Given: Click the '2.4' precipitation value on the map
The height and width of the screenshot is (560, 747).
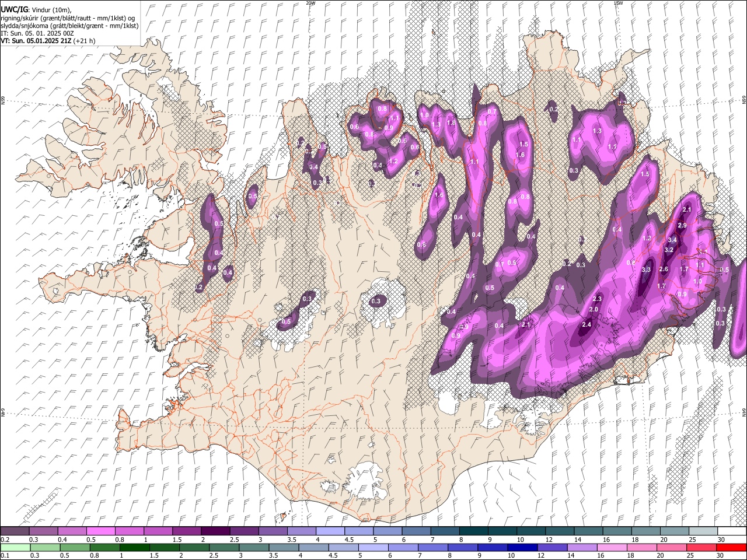Looking at the screenshot, I should 587,324.
